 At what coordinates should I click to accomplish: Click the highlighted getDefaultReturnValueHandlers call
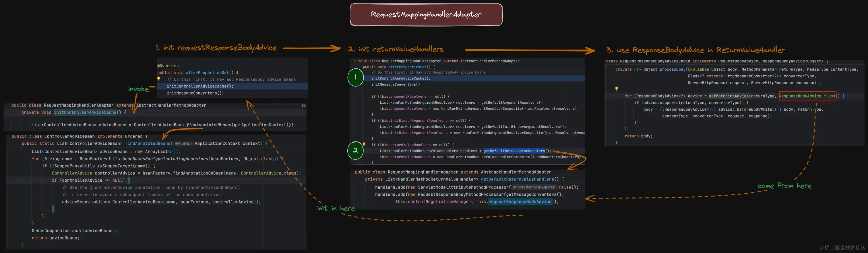click(x=514, y=151)
